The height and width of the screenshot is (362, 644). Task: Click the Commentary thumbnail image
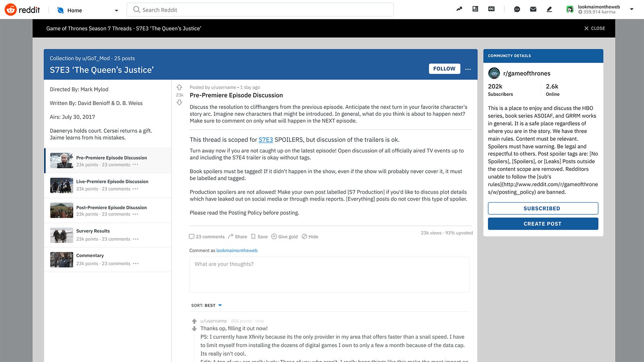tap(62, 259)
